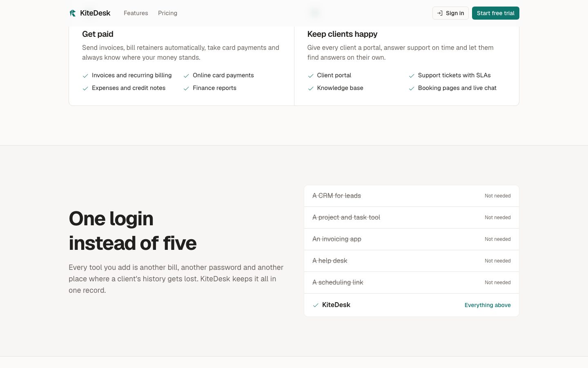Viewport: 588px width, 368px height.
Task: Click the 'One login instead of five' heading
Action: coord(133,231)
